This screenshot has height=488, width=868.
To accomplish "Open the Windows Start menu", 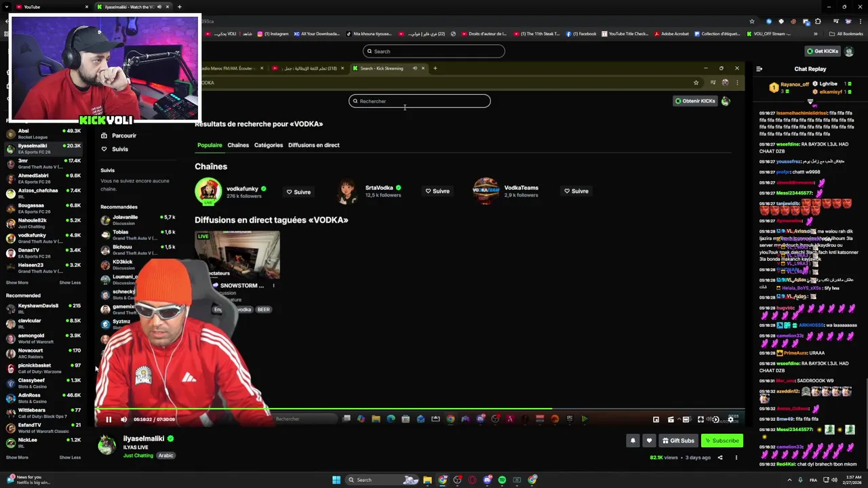I will coord(336,480).
